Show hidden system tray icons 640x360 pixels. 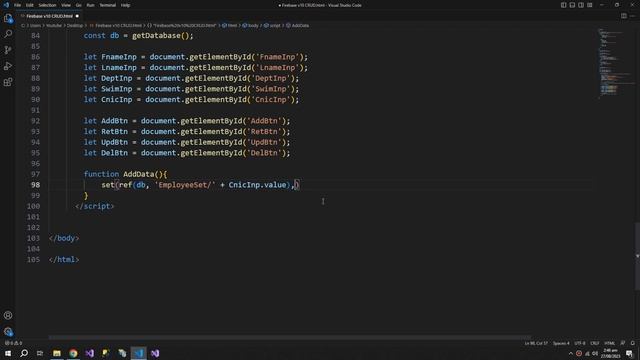[571, 353]
